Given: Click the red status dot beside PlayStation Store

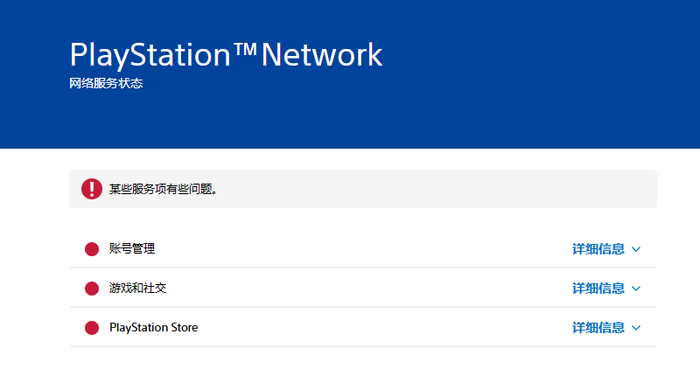Looking at the screenshot, I should [92, 328].
